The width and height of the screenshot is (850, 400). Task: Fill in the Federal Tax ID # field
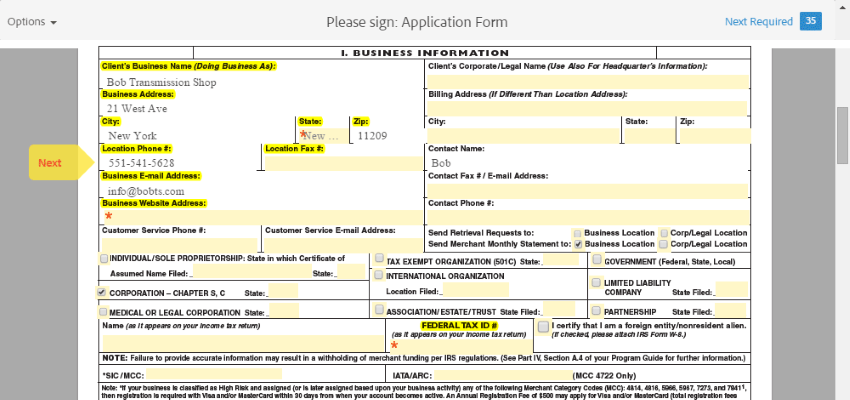[x=460, y=346]
